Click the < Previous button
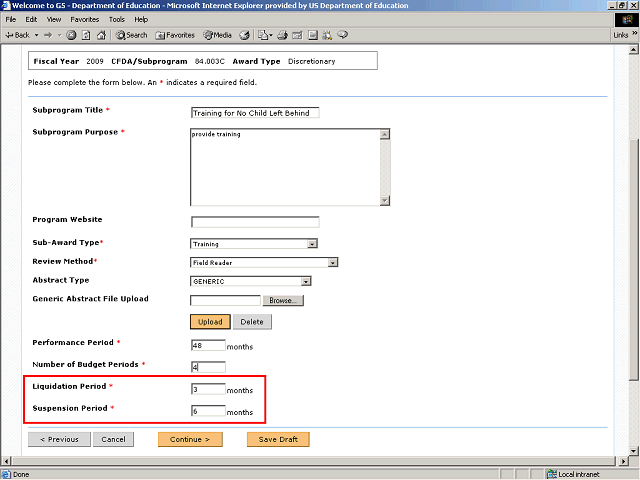Viewport: 640px width, 480px height. 59,439
